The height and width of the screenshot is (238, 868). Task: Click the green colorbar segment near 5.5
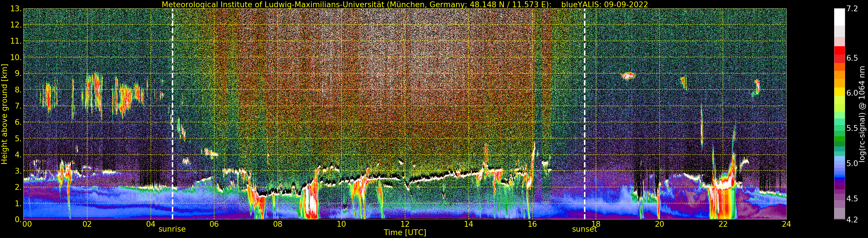[839, 128]
